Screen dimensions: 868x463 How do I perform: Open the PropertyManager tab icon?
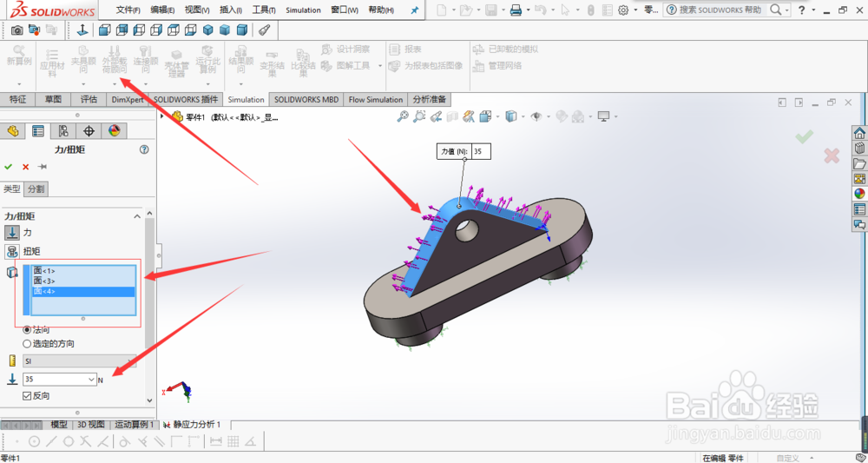click(37, 130)
